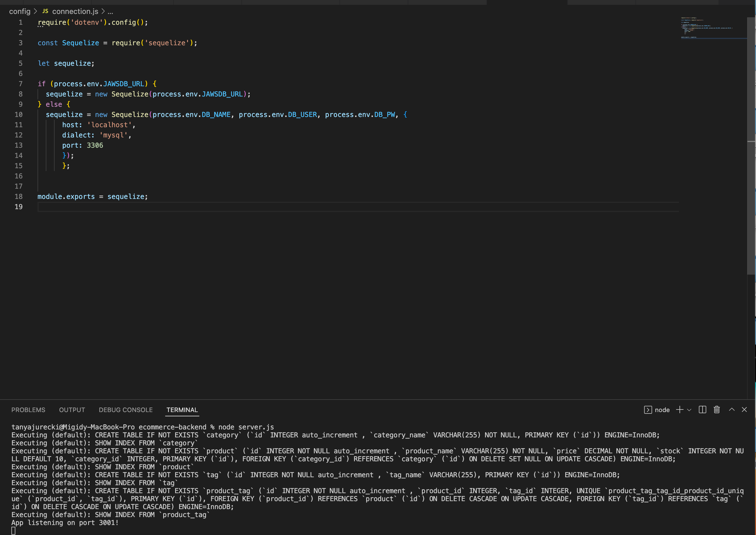This screenshot has width=756, height=535.
Task: Click 'localhost' host value
Action: (109, 125)
